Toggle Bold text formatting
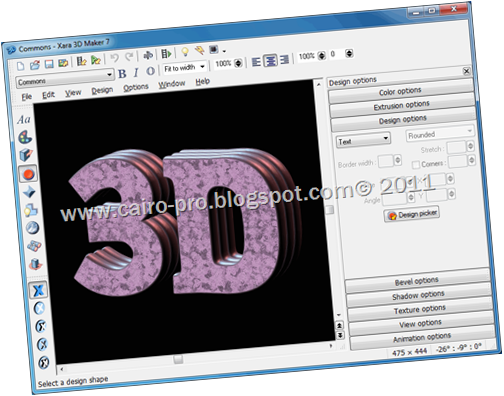The height and width of the screenshot is (396, 504). click(x=122, y=74)
